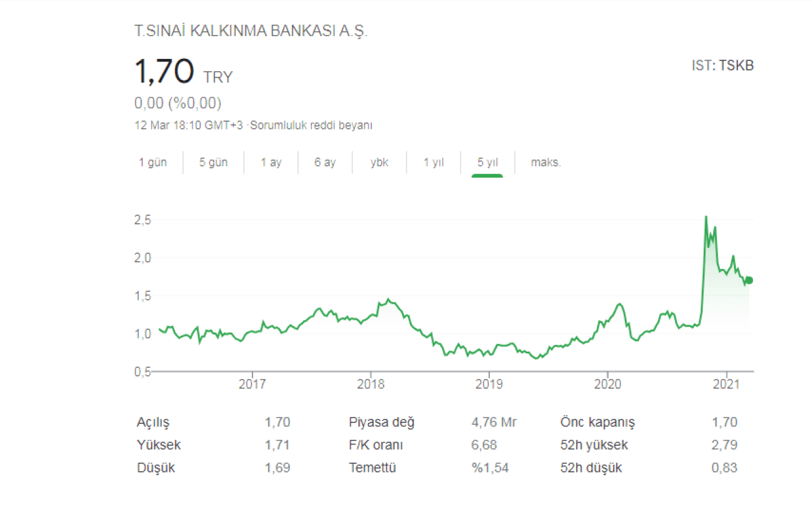Click the timestamp '12 Mar 18:10 GMT+3'
This screenshot has width=812, height=515.
(x=188, y=126)
